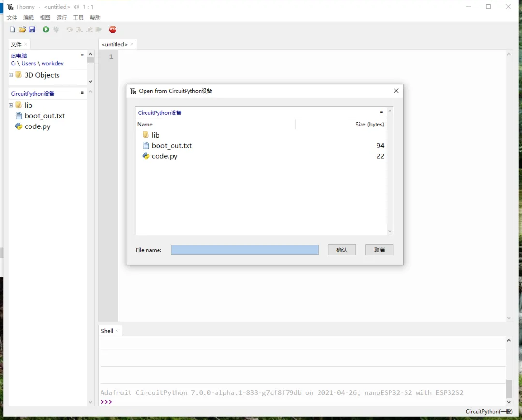Click the Open file folder icon
Image resolution: width=522 pixels, height=420 pixels.
click(x=22, y=29)
